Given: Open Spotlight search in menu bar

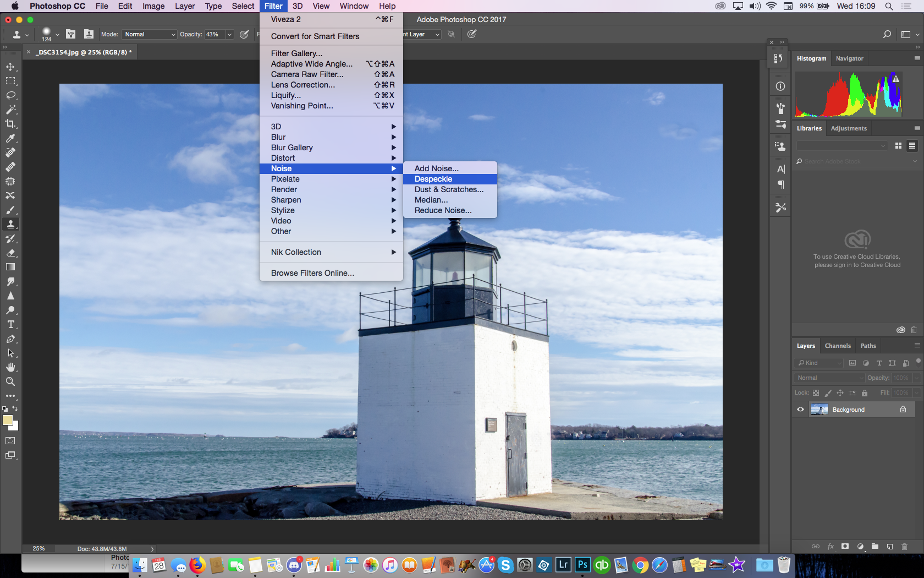Looking at the screenshot, I should click(x=889, y=6).
